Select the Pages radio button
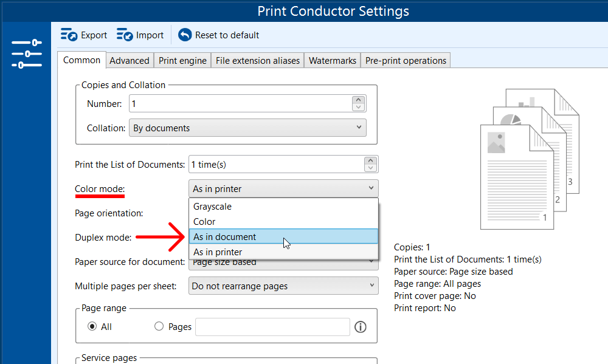The height and width of the screenshot is (364, 608). (x=159, y=326)
